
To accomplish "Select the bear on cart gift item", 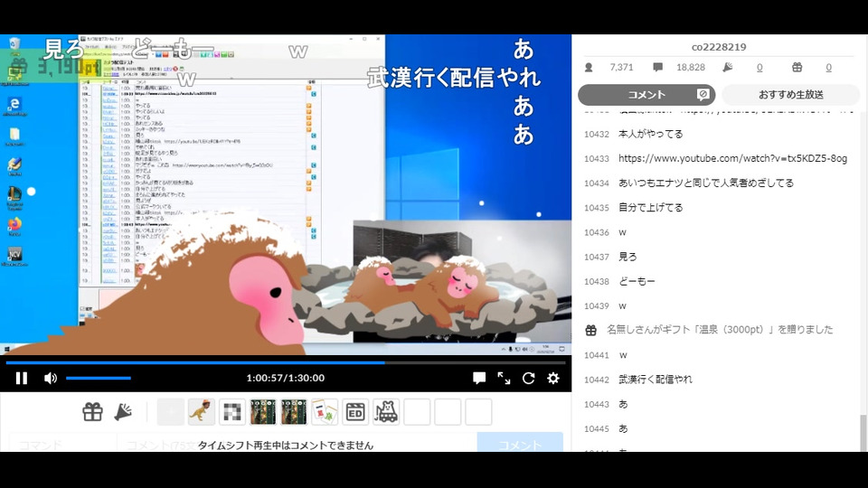I will click(x=386, y=412).
